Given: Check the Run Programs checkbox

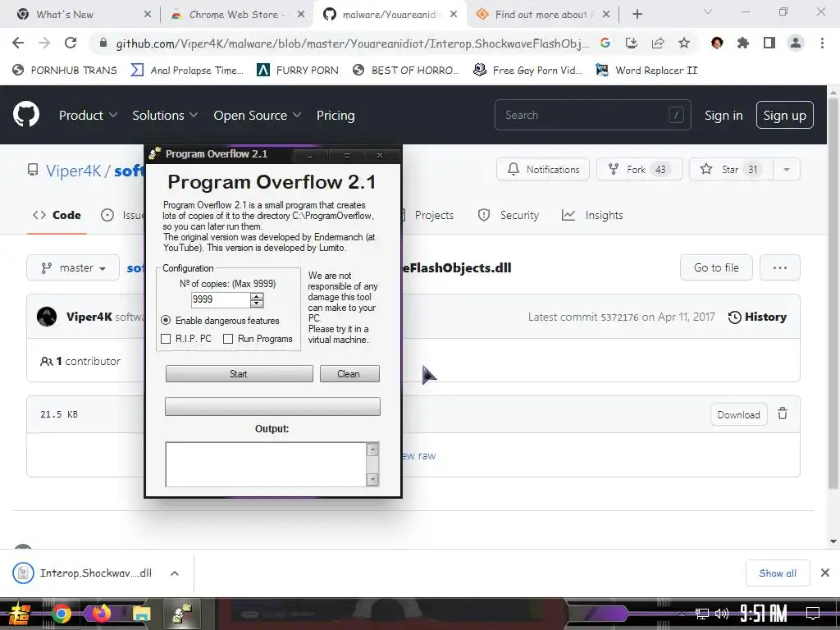Looking at the screenshot, I should [x=228, y=339].
